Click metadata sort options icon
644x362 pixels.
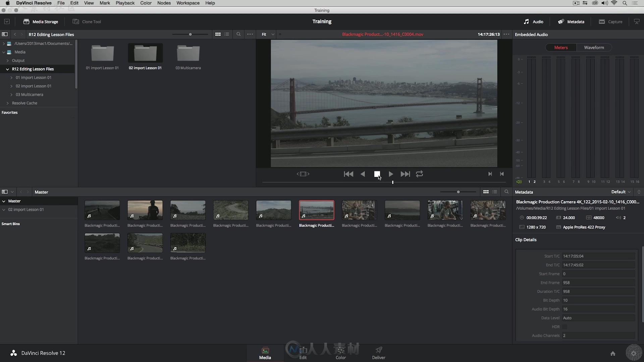639,192
